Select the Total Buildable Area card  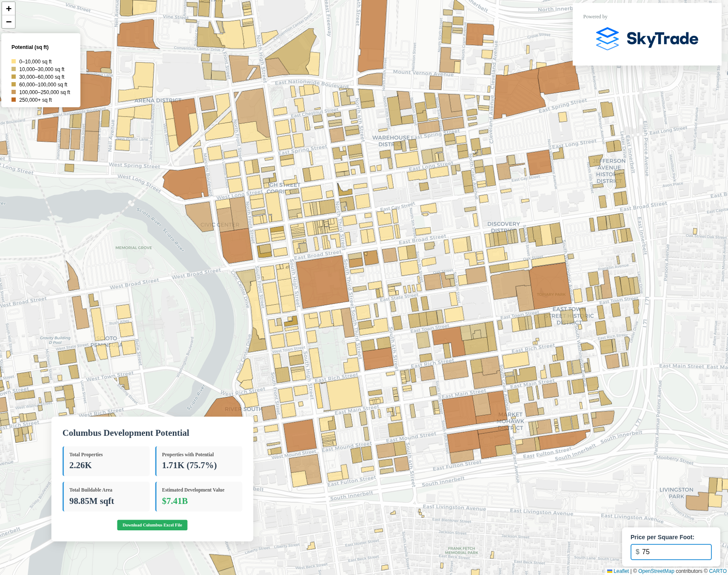pos(106,496)
